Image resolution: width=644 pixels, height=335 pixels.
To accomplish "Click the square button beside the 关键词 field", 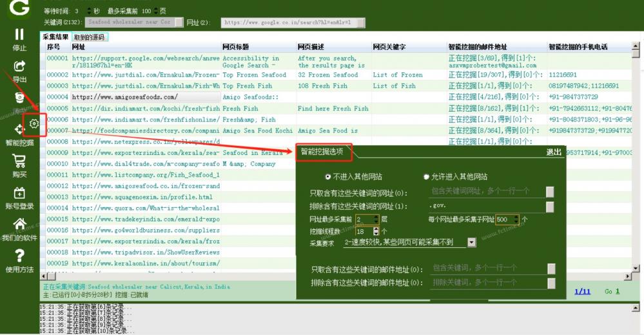I will tap(179, 22).
